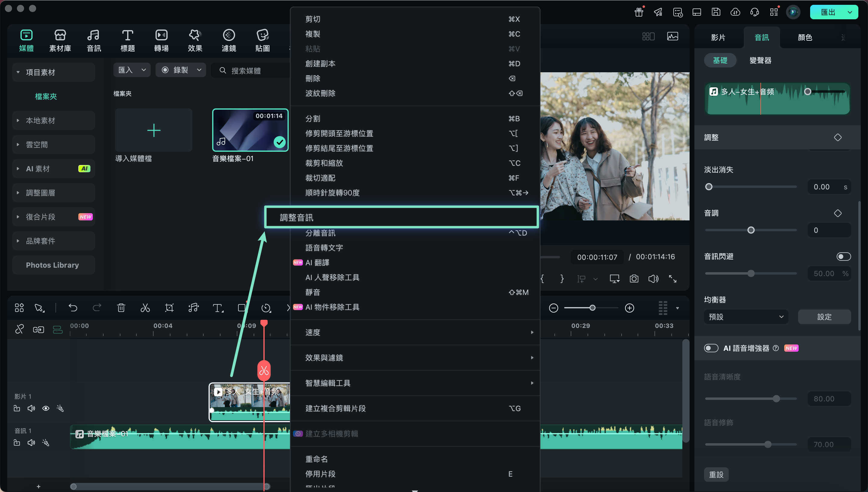Lock the 音訊 1 track
Screen dimensions: 868x492
(17, 442)
